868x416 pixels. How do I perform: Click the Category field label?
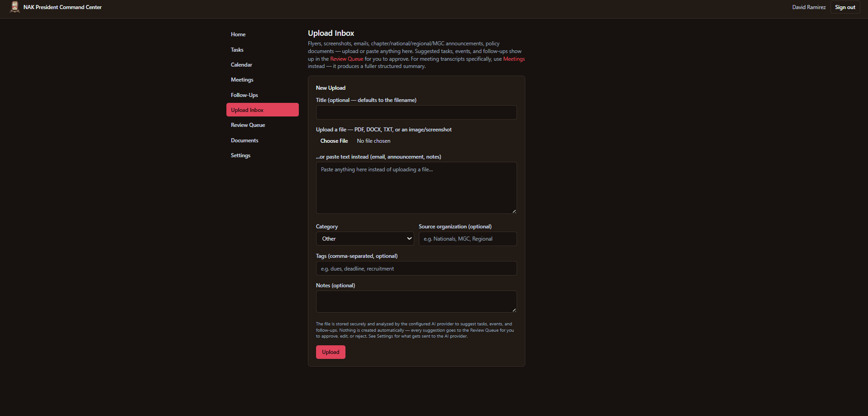327,227
